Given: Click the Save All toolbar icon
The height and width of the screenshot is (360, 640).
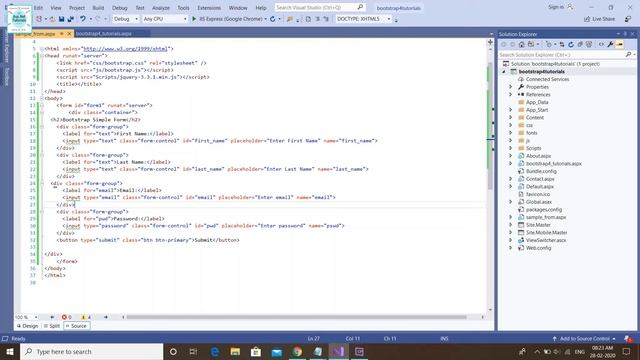Looking at the screenshot, I should 71,19.
